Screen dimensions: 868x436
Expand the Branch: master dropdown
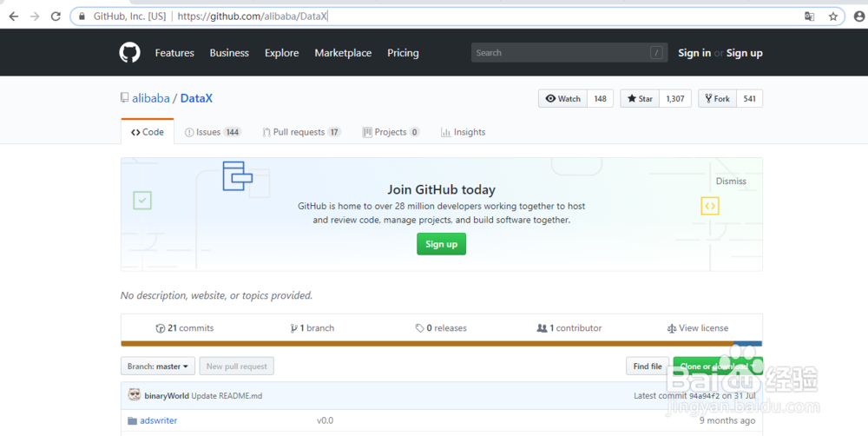point(158,367)
